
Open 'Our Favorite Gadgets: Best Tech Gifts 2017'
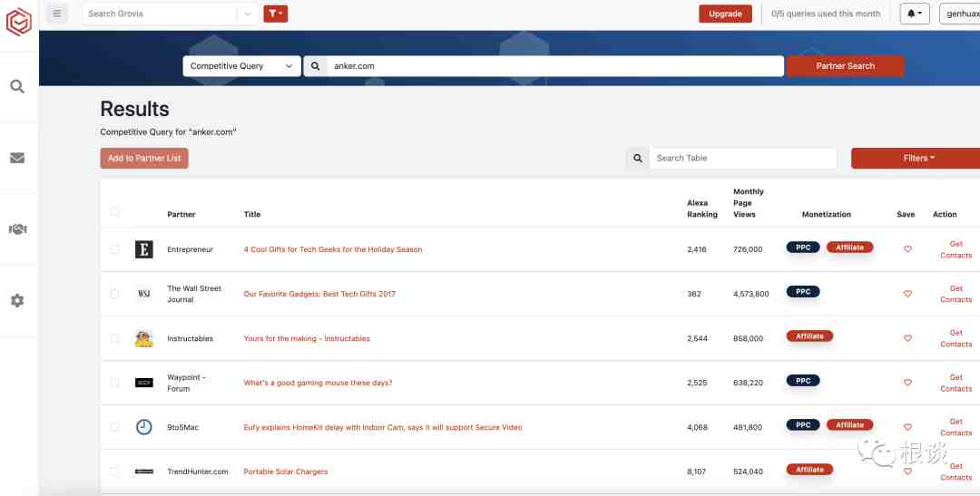coord(319,294)
